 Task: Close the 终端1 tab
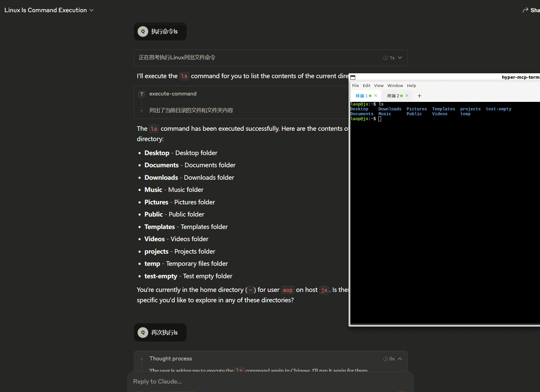coord(376,95)
